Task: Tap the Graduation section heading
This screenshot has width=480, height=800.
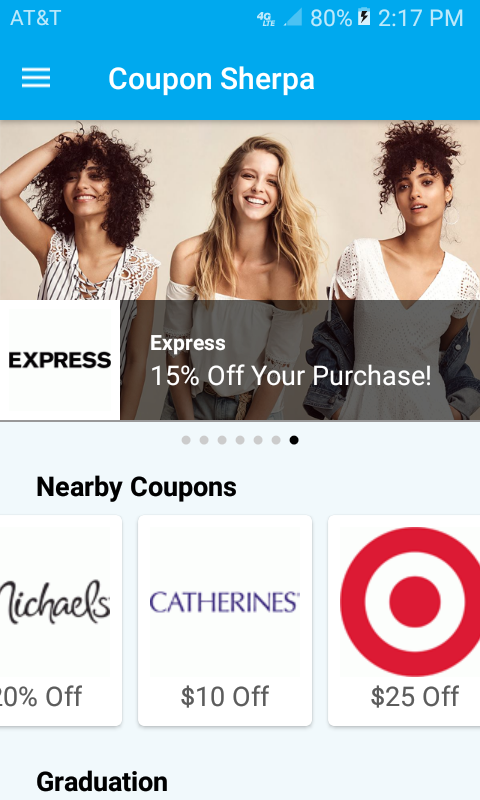Action: (x=102, y=782)
